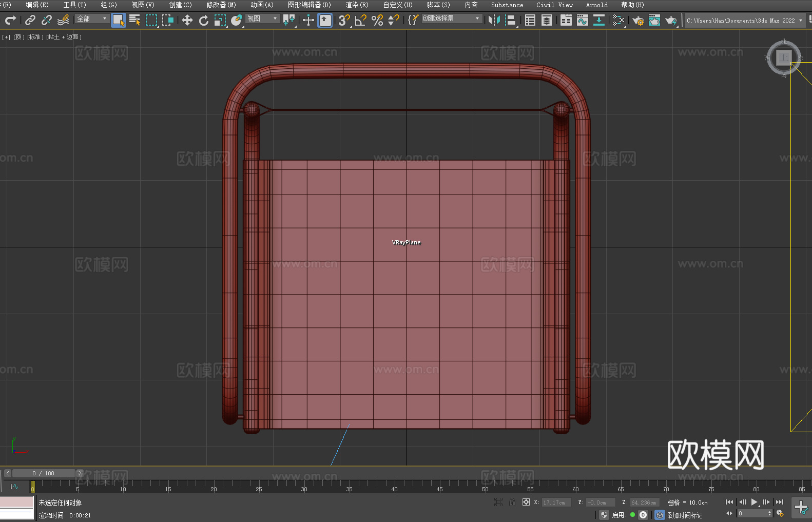Click the 粘土 + 边面 shading label
Screen dimensions: 812x522
coord(64,37)
